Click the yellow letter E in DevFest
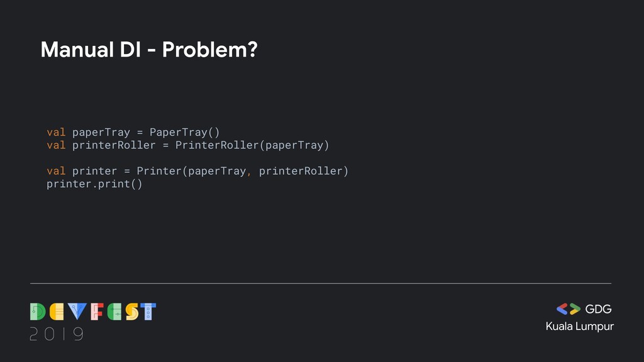 click(x=57, y=312)
